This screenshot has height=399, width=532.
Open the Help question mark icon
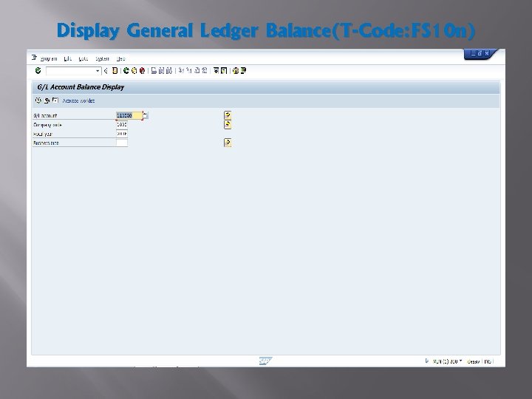236,71
